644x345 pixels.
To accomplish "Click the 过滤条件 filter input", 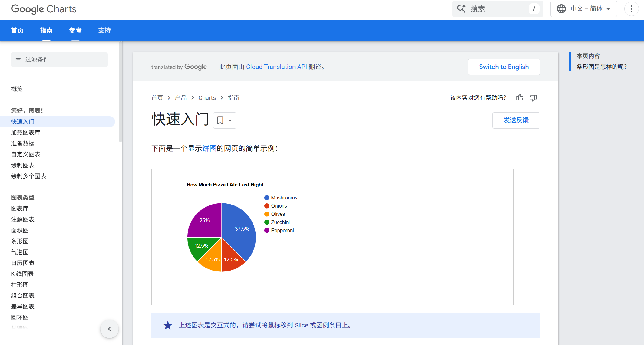I will (59, 60).
